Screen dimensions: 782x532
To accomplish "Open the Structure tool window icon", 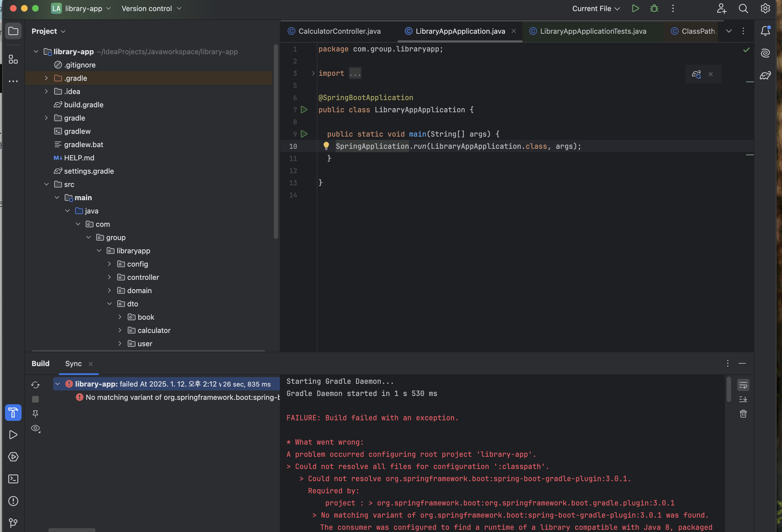I will pos(13,59).
